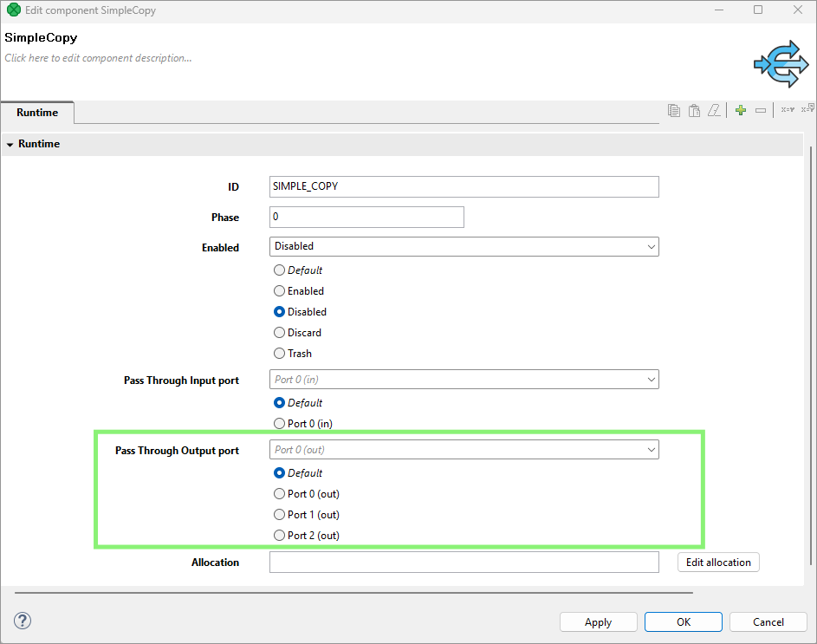Click the paste clipboard icon
This screenshot has height=644, width=817.
694,110
